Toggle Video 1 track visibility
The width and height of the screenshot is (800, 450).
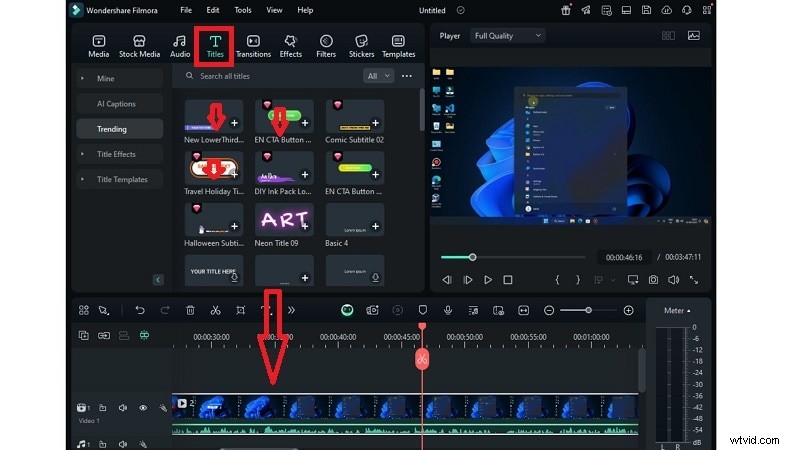click(143, 408)
